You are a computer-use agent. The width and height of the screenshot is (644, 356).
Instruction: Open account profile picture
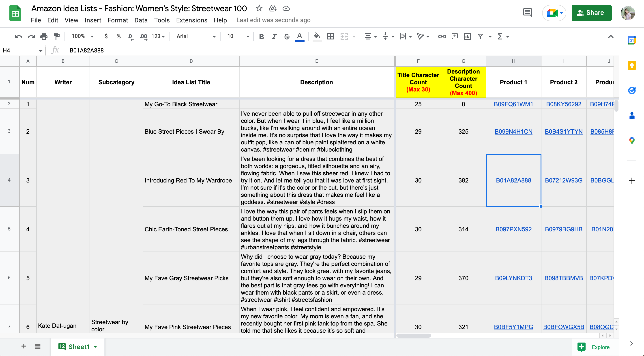click(x=627, y=13)
